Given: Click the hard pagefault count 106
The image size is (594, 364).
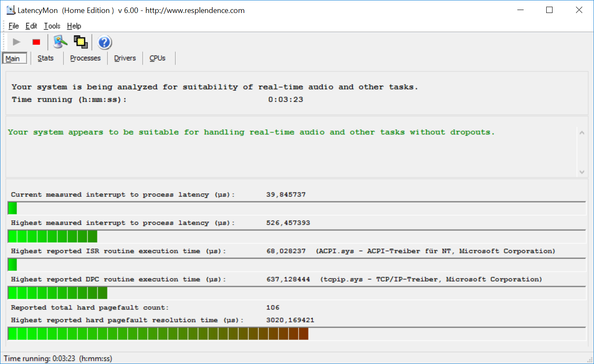Looking at the screenshot, I should [273, 308].
